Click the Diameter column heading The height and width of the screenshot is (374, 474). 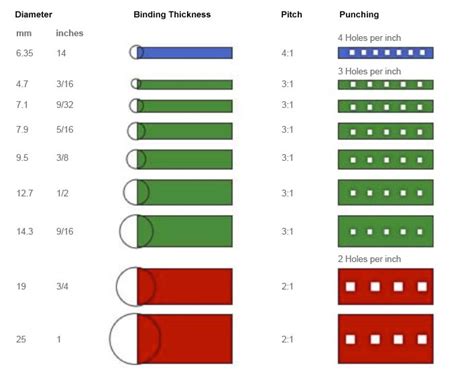(33, 15)
